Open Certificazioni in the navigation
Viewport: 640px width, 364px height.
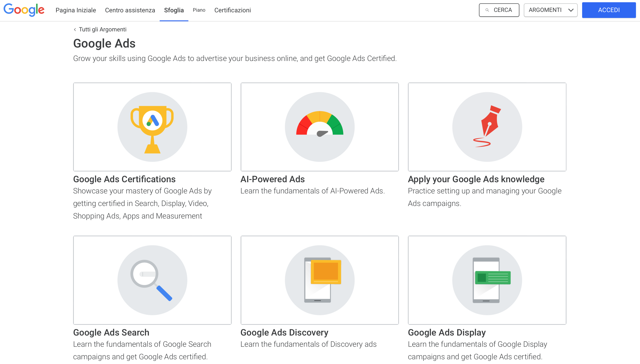tap(233, 10)
